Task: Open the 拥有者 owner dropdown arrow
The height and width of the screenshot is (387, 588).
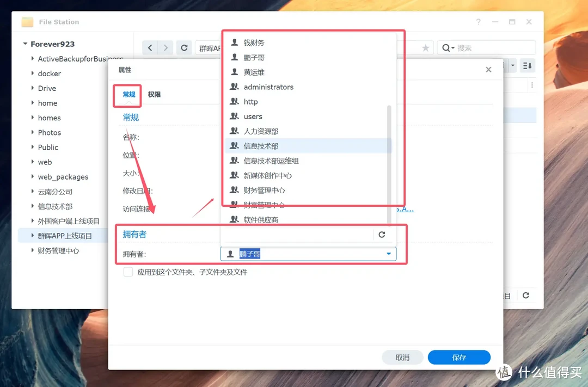Action: [x=389, y=254]
